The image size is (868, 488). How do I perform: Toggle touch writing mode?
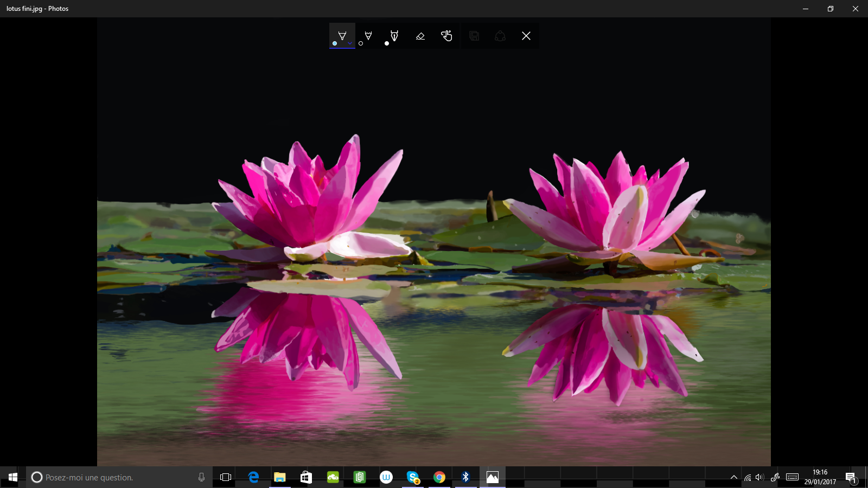click(x=446, y=36)
